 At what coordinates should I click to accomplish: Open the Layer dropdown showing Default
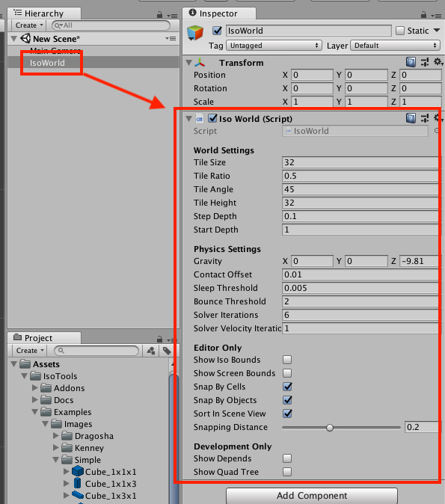395,46
